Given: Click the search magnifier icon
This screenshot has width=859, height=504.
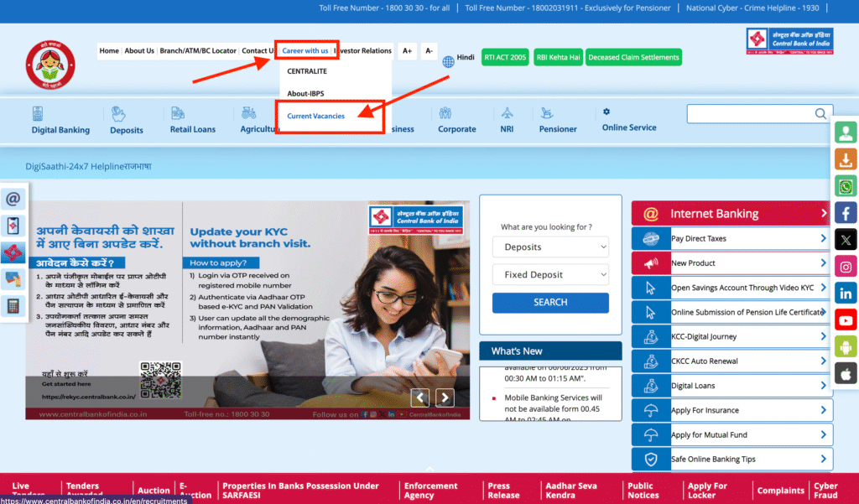Looking at the screenshot, I should [x=820, y=113].
